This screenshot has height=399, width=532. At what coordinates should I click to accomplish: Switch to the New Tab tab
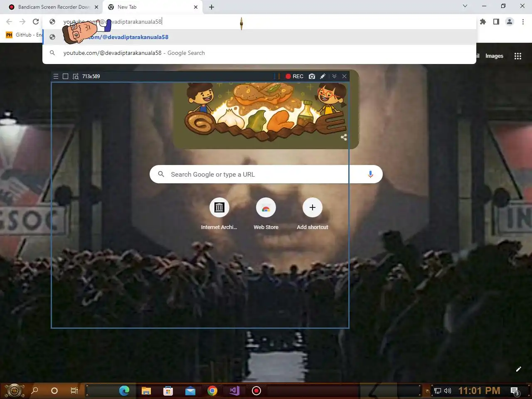click(152, 7)
